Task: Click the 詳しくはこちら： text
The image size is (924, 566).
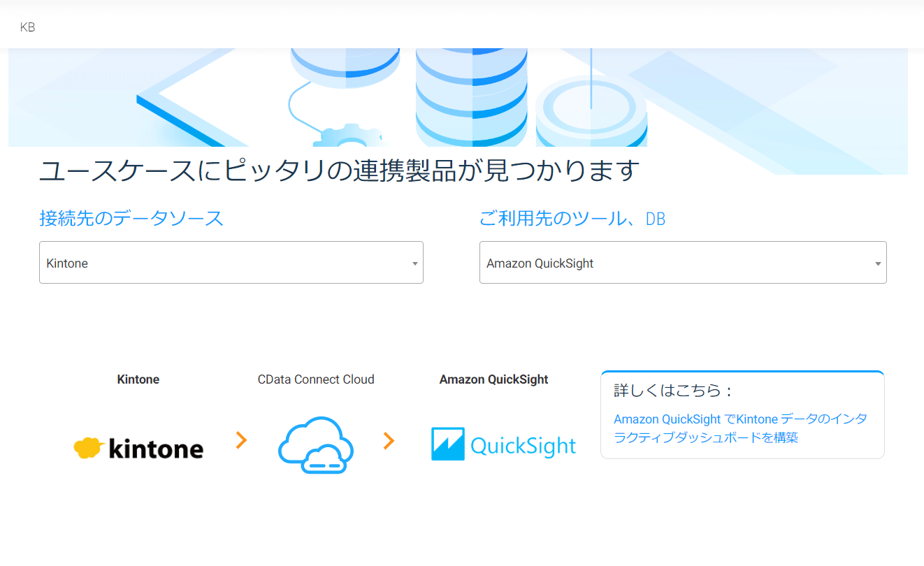Action: 672,391
